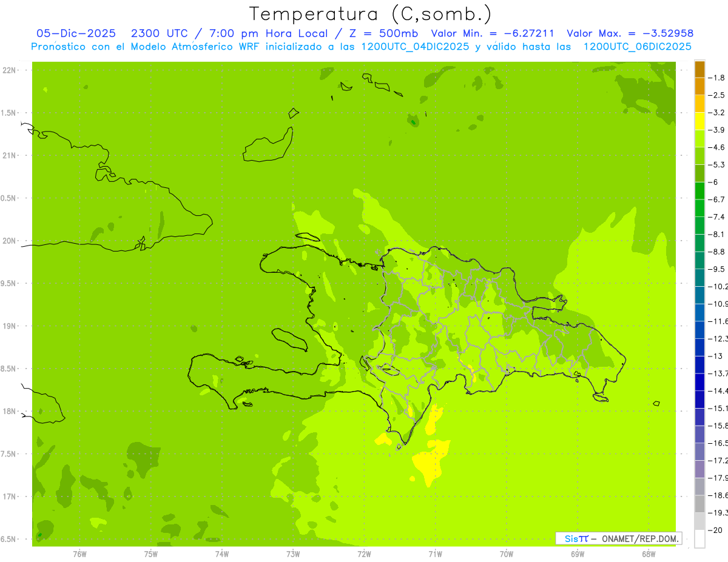This screenshot has width=728, height=562.
Task: Click the '-20' color bar value
Action: (716, 530)
